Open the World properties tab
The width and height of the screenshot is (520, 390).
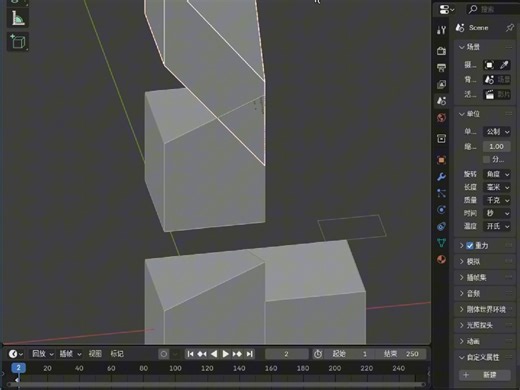pos(441,117)
